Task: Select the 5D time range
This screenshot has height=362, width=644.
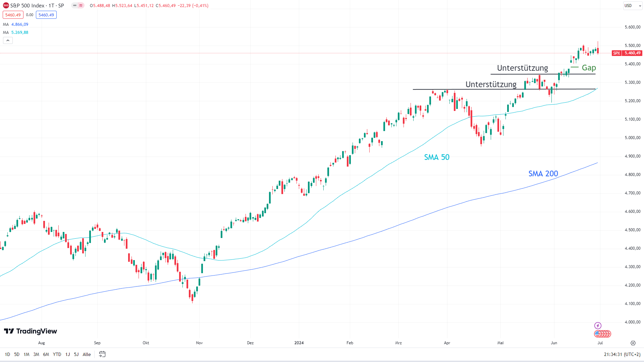Action: [17, 354]
